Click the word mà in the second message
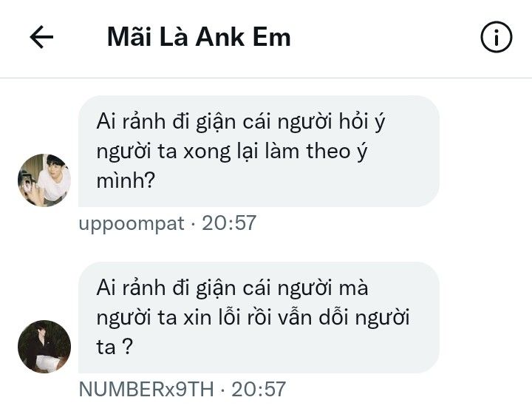Screen dimensions: 532x417 (x=353, y=288)
